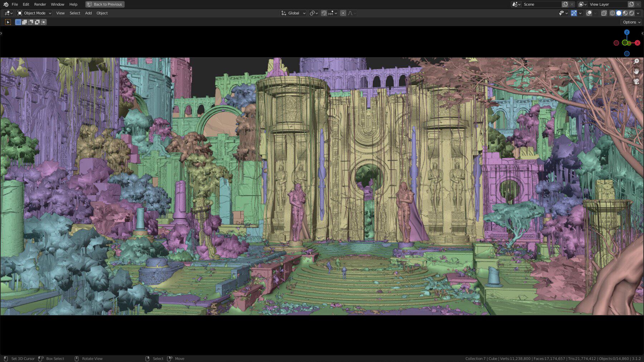Click the 'Objects:0/14,860' status text
Screen dimensions: 644x362
click(614, 358)
